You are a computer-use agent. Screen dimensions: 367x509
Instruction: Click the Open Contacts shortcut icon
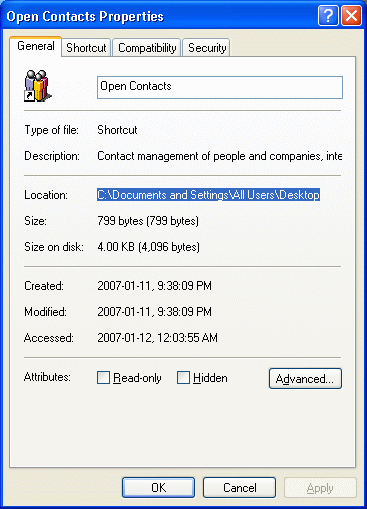[37, 86]
